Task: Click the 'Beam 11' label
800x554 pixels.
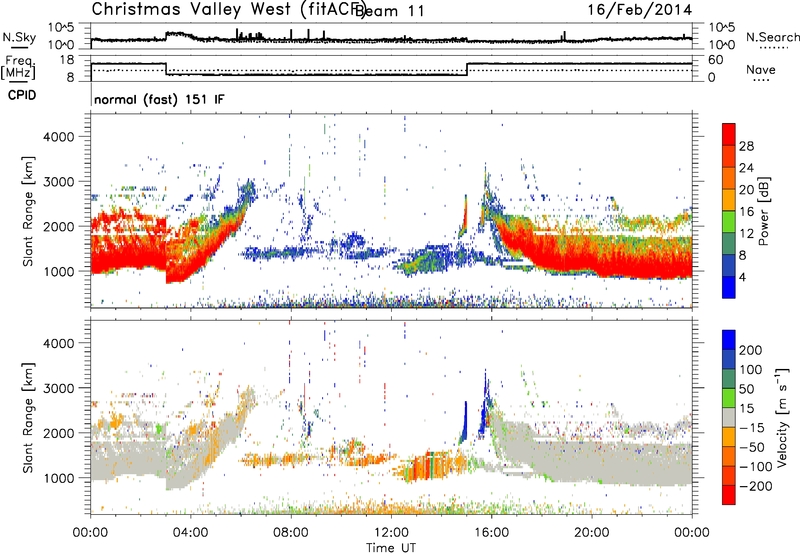Action: click(x=389, y=11)
